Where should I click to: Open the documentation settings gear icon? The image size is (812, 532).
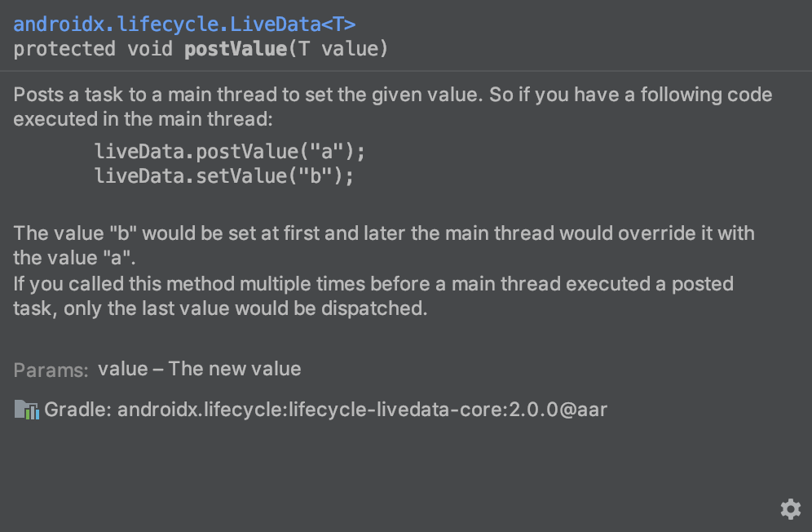pyautogui.click(x=790, y=509)
